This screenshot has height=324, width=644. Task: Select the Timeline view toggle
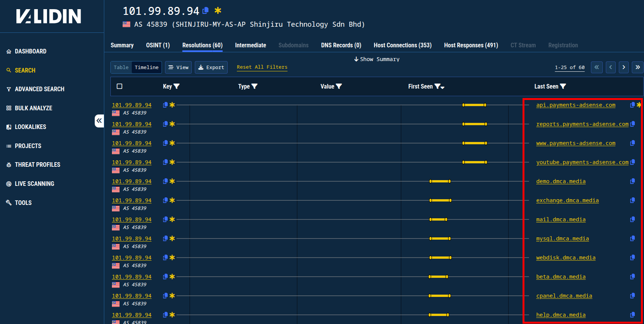pyautogui.click(x=146, y=67)
